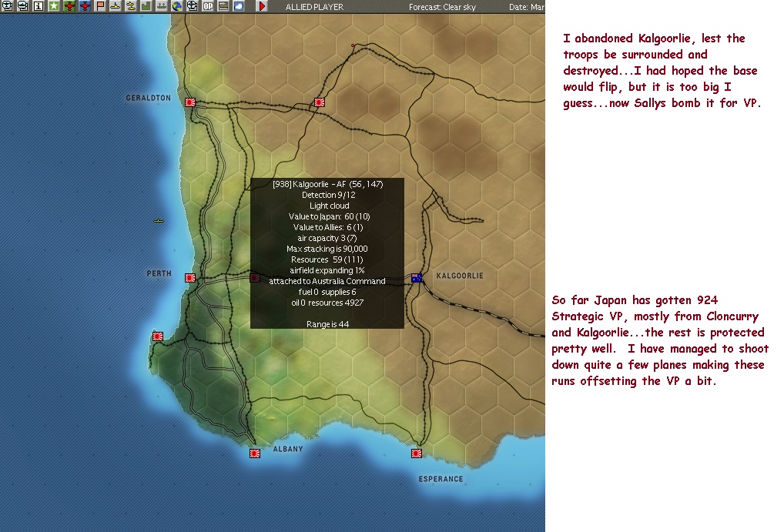
Task: Click the 'ALLIED PLAYER' label in top bar
Action: 314,7
